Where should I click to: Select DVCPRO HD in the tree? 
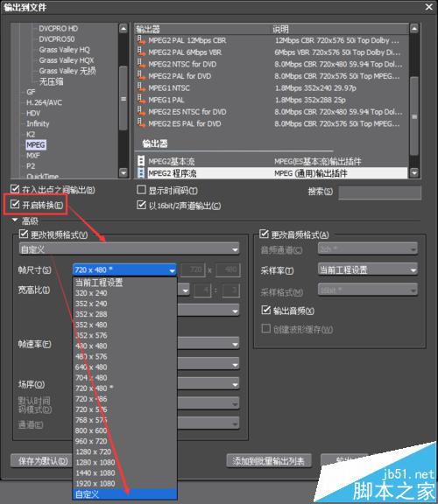[58, 28]
